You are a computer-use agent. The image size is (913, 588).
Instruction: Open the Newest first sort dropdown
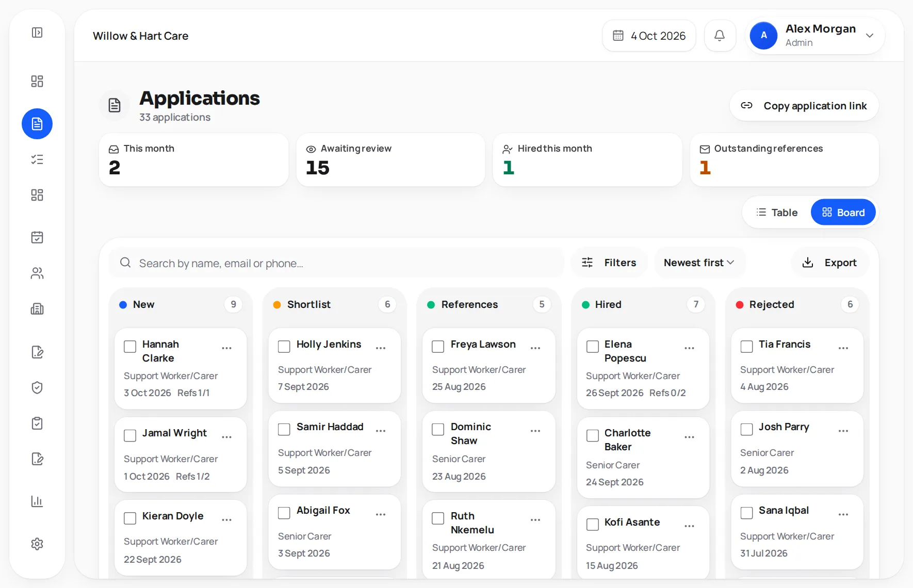click(x=698, y=263)
